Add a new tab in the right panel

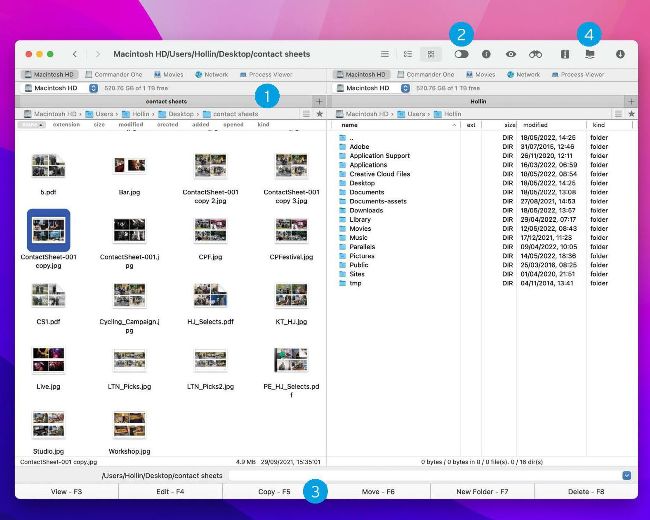630,101
